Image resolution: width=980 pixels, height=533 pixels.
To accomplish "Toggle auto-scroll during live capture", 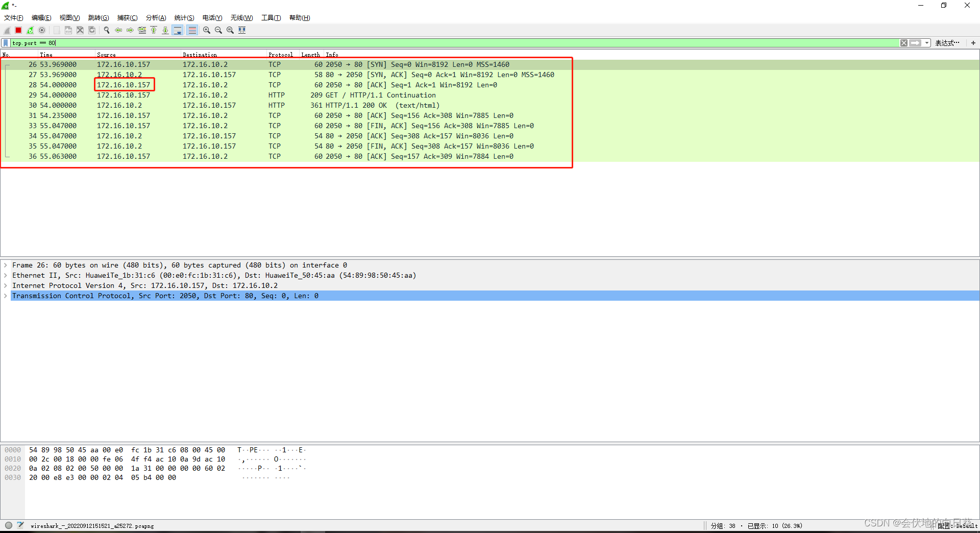I will [x=178, y=30].
